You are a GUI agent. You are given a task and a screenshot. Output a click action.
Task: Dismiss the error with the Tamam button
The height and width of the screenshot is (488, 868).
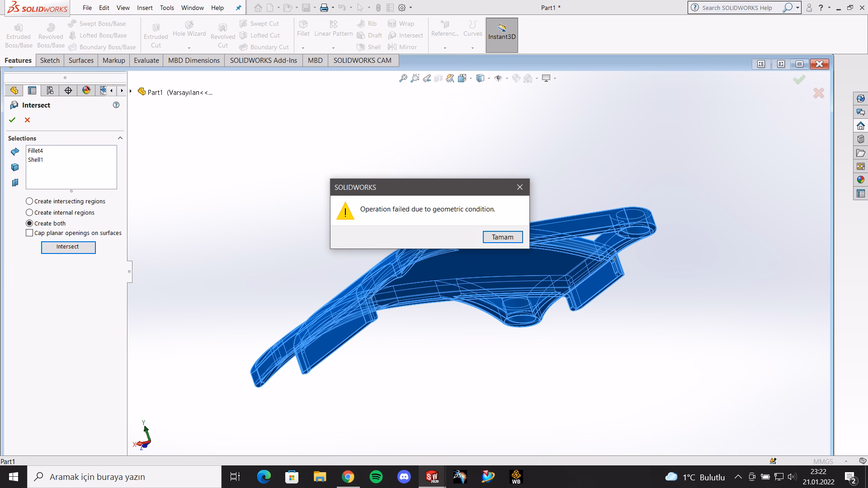coord(503,237)
